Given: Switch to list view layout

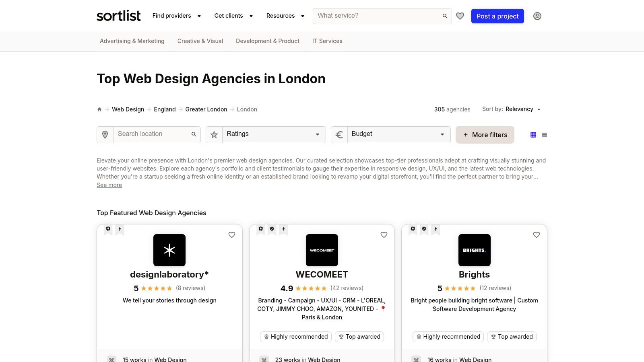Looking at the screenshot, I should click(x=544, y=134).
